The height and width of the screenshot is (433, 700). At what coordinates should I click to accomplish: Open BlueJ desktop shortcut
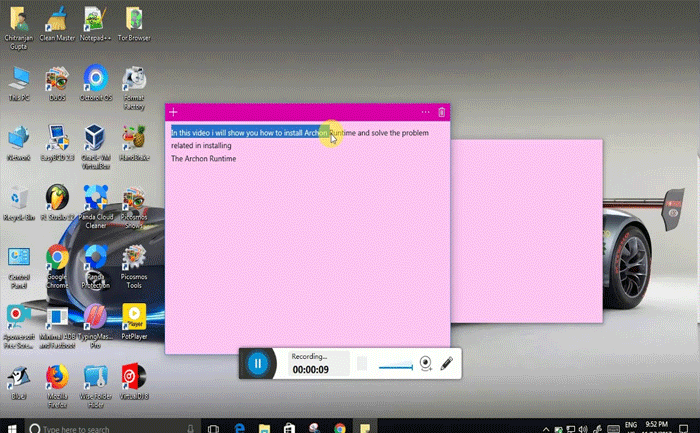tap(19, 383)
